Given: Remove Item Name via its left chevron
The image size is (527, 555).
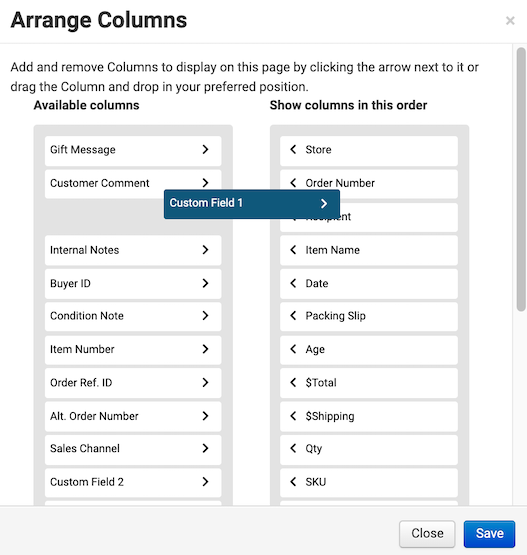Looking at the screenshot, I should click(293, 250).
